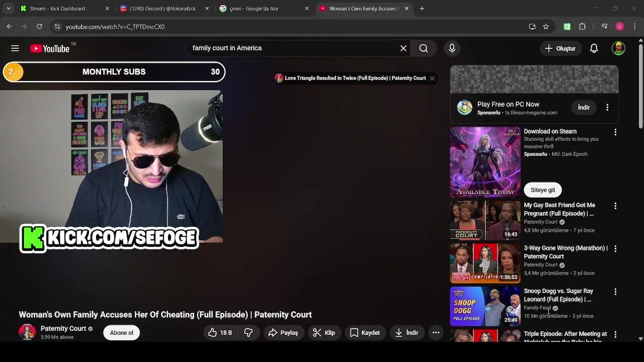The width and height of the screenshot is (644, 362).
Task: Go to the YouTube home logo
Action: pos(50,48)
